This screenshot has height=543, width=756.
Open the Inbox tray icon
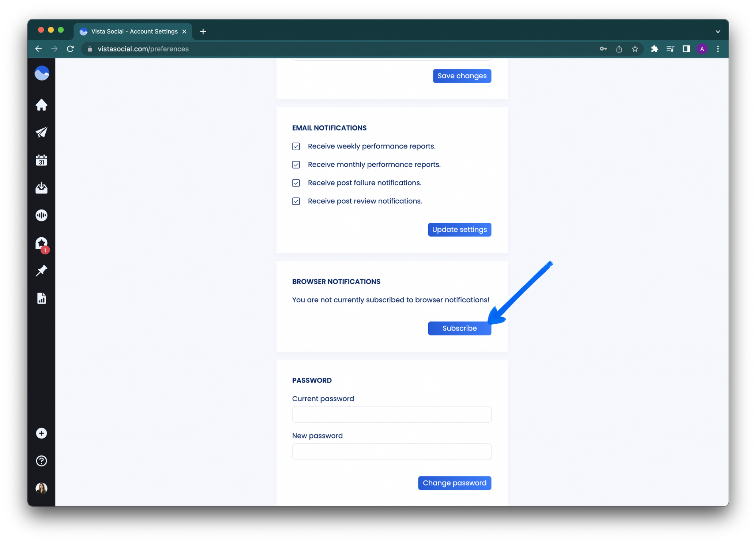[x=41, y=188]
